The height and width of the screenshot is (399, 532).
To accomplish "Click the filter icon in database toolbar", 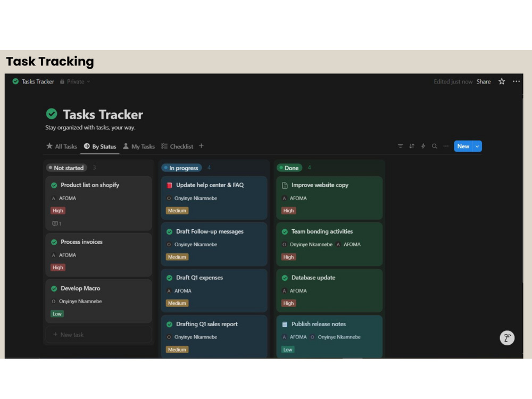I will click(401, 146).
